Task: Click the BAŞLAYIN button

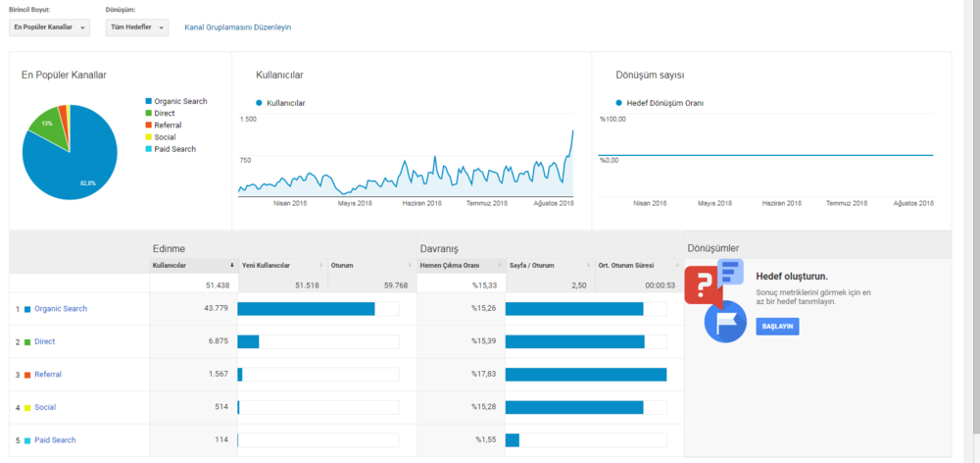Action: (x=777, y=327)
